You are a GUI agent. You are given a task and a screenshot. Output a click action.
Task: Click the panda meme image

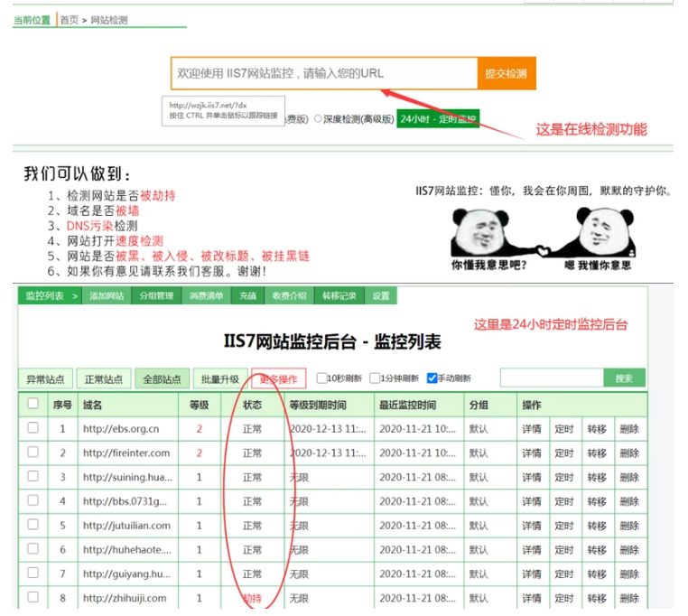pyautogui.click(x=544, y=239)
